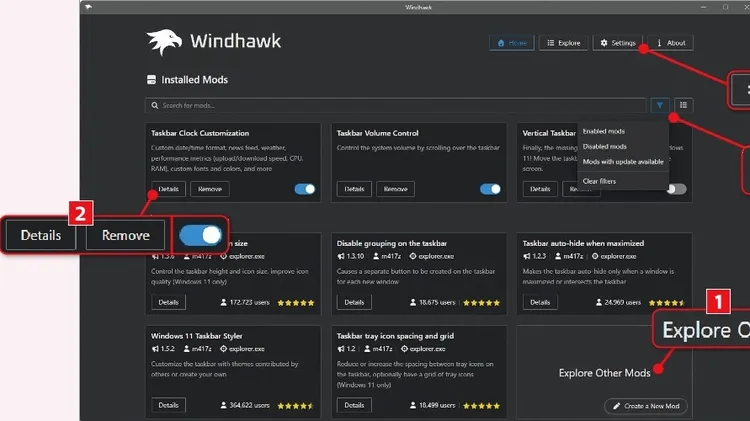750x421 pixels.
Task: Switch to the Home tab
Action: coord(512,43)
